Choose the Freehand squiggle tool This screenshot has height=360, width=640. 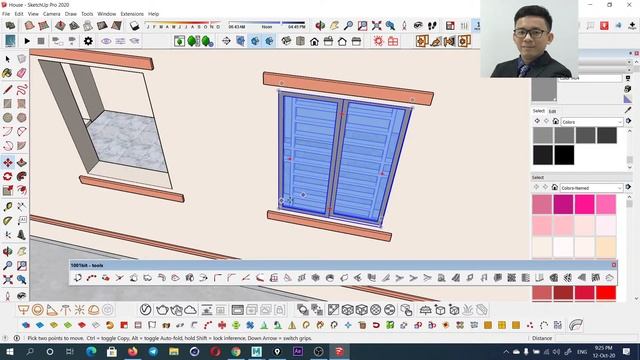(x=22, y=89)
